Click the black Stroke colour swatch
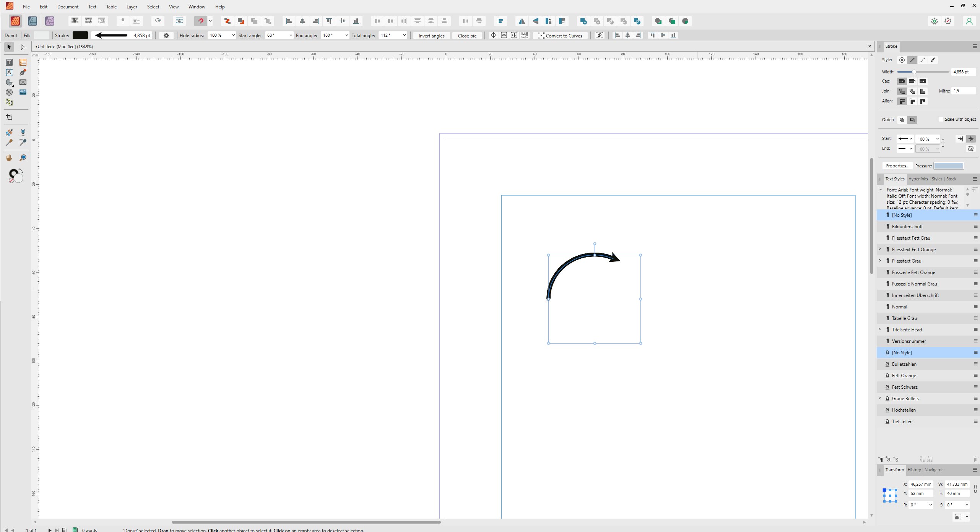Screen dimensions: 980x532 tap(80, 35)
